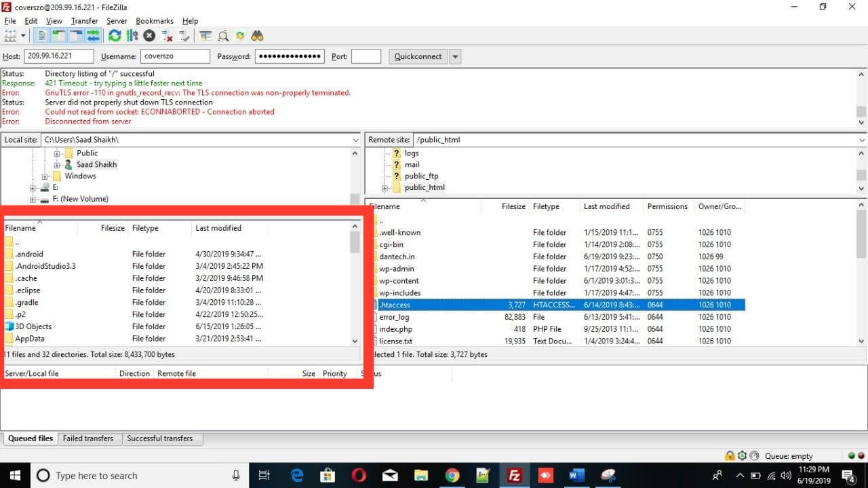Open the Edit menu
This screenshot has height=488, width=868.
[x=31, y=21]
